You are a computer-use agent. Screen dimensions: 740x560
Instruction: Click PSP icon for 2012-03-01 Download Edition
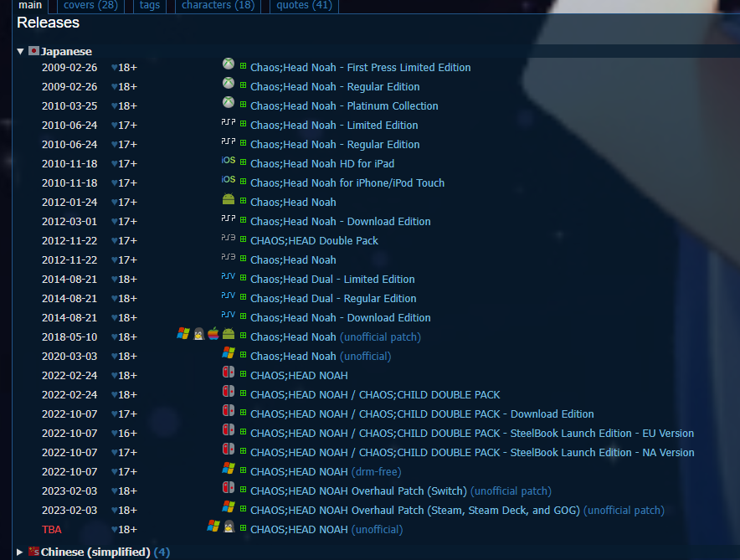click(x=229, y=218)
